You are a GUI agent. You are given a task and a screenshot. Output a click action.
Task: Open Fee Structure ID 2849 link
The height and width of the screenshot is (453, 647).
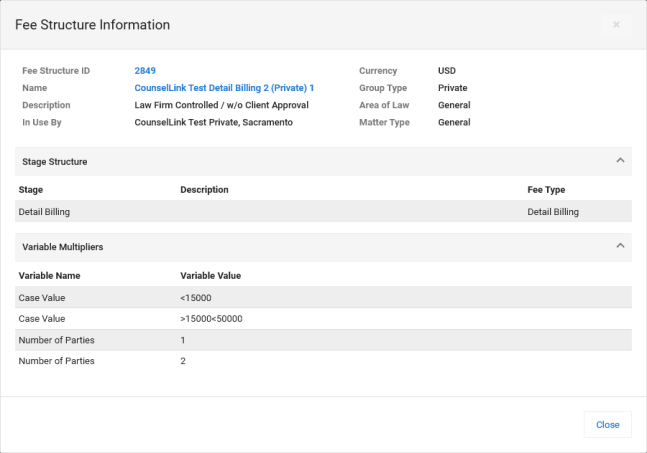[145, 71]
